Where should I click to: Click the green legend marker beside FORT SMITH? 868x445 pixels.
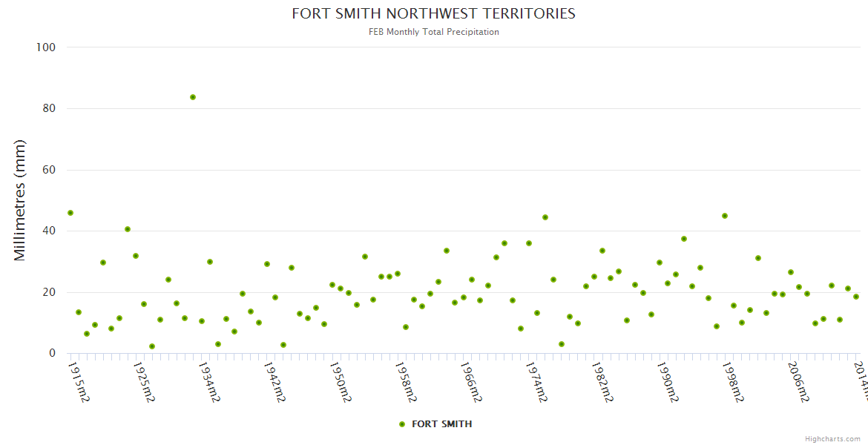(x=402, y=424)
